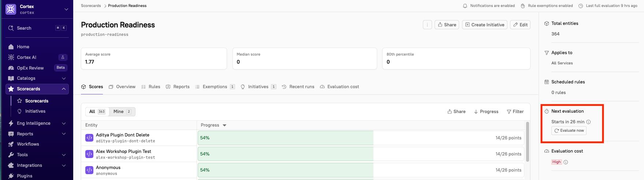
Task: Click Share above the scores table
Action: click(x=457, y=112)
